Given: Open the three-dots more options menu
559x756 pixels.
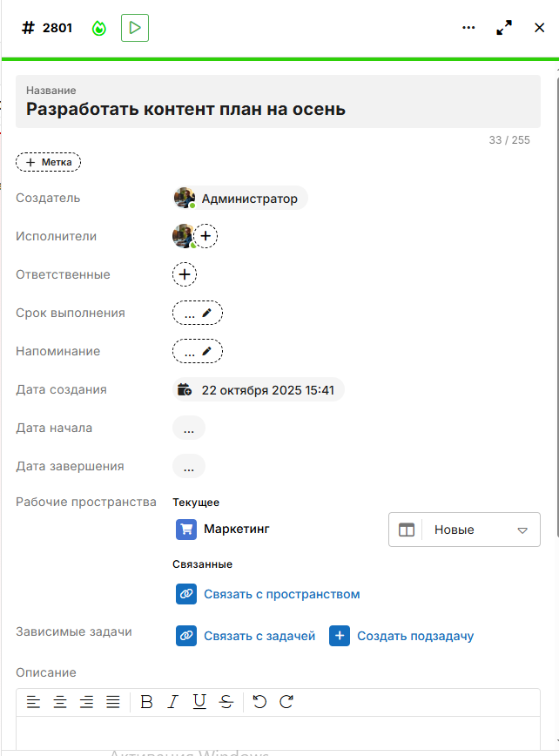Looking at the screenshot, I should (468, 28).
